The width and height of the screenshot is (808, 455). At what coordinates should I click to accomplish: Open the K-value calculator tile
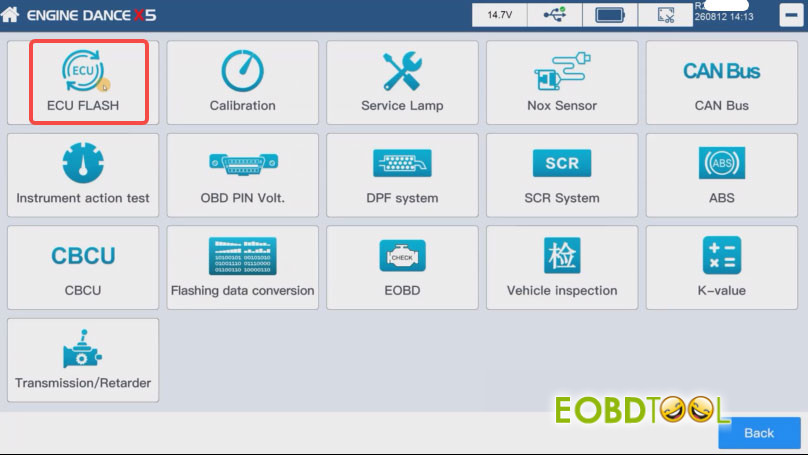(722, 267)
